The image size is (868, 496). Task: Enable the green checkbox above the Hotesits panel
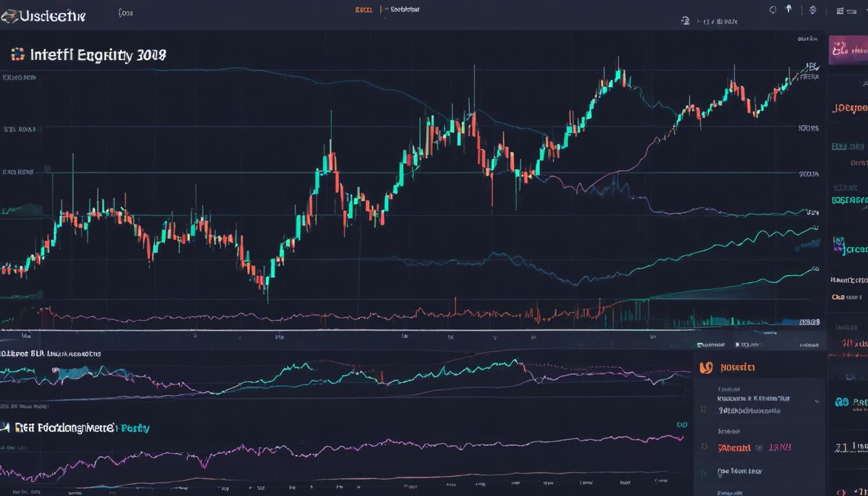click(x=700, y=344)
